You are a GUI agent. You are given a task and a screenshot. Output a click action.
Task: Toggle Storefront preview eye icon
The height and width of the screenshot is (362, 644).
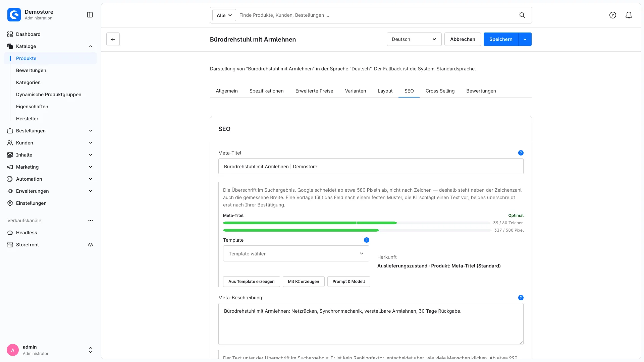[91, 245]
